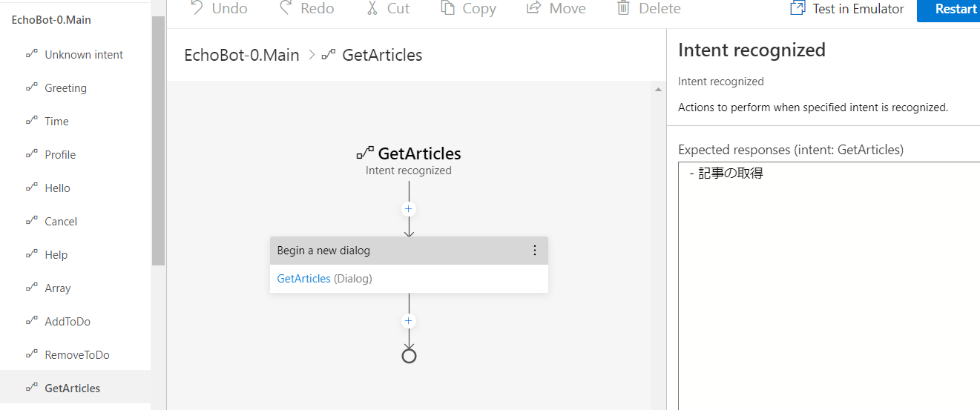Click the Cut scissors icon
The width and height of the screenshot is (980, 410).
point(372,8)
